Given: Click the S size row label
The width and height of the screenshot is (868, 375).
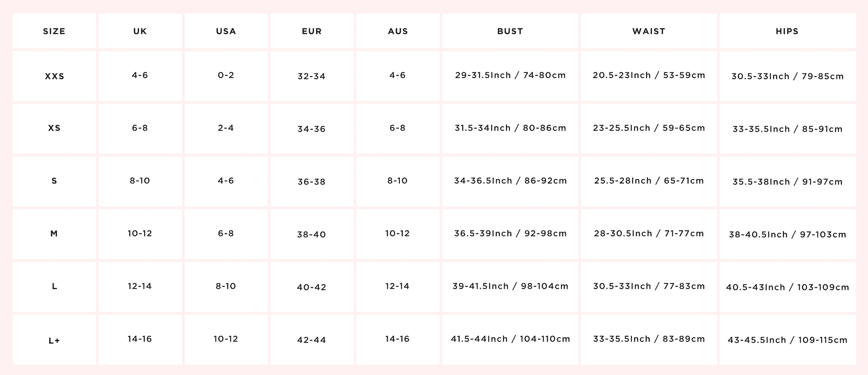Looking at the screenshot, I should (x=54, y=181).
